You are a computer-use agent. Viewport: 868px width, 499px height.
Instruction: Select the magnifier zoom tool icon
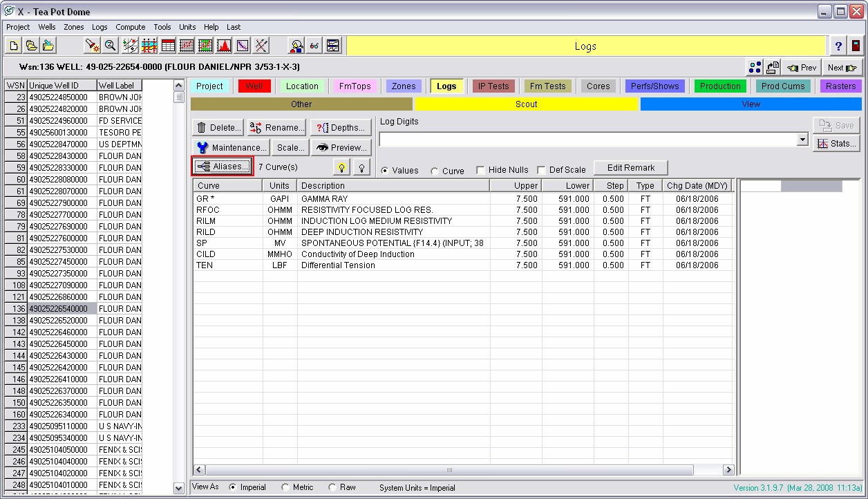[x=110, y=46]
